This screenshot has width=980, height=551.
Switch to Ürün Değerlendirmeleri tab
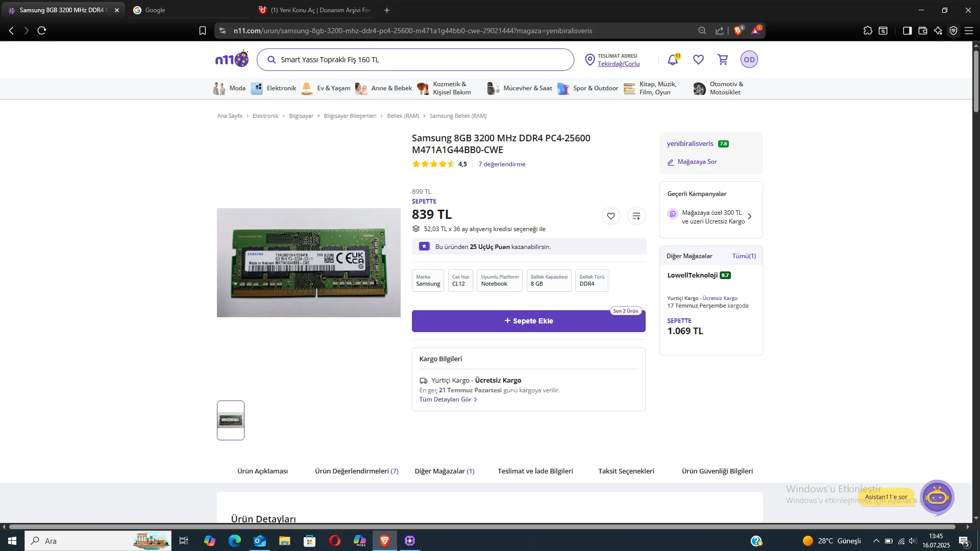coord(356,471)
